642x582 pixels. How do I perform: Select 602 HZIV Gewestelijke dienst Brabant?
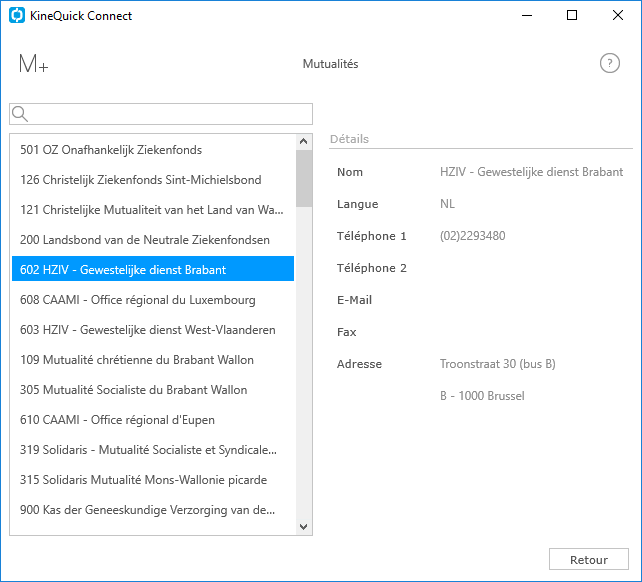click(153, 269)
